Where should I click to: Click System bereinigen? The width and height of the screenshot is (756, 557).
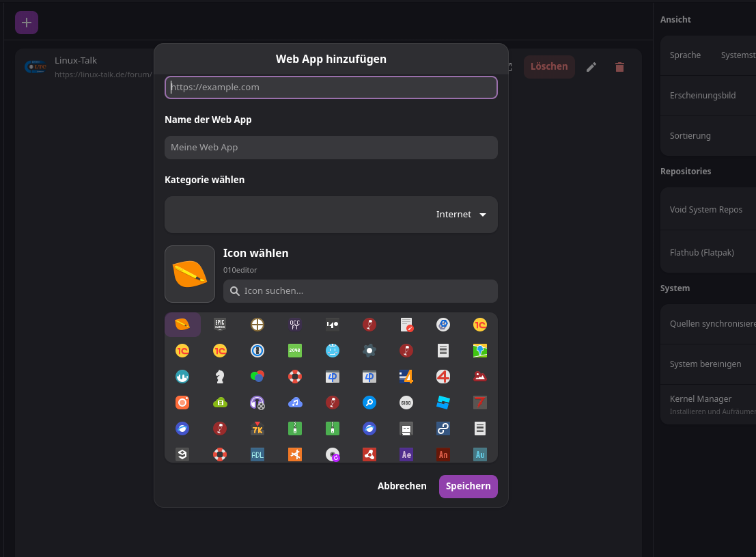click(x=709, y=364)
